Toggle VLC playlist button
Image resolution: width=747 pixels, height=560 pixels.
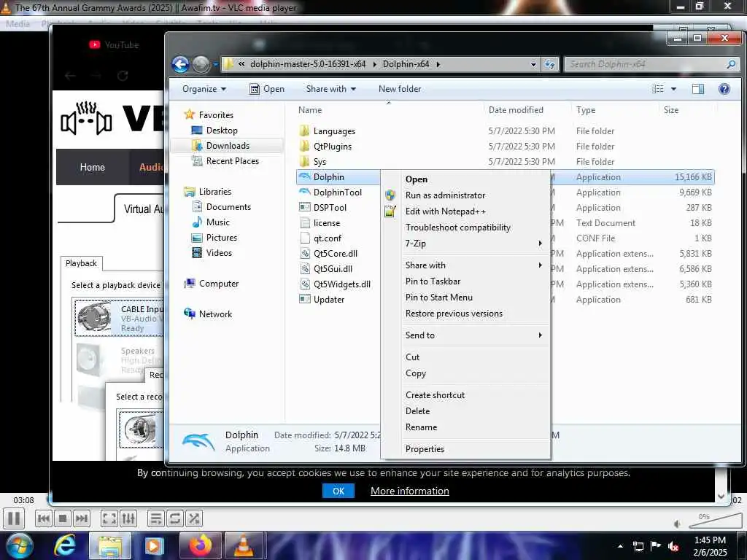click(x=156, y=518)
